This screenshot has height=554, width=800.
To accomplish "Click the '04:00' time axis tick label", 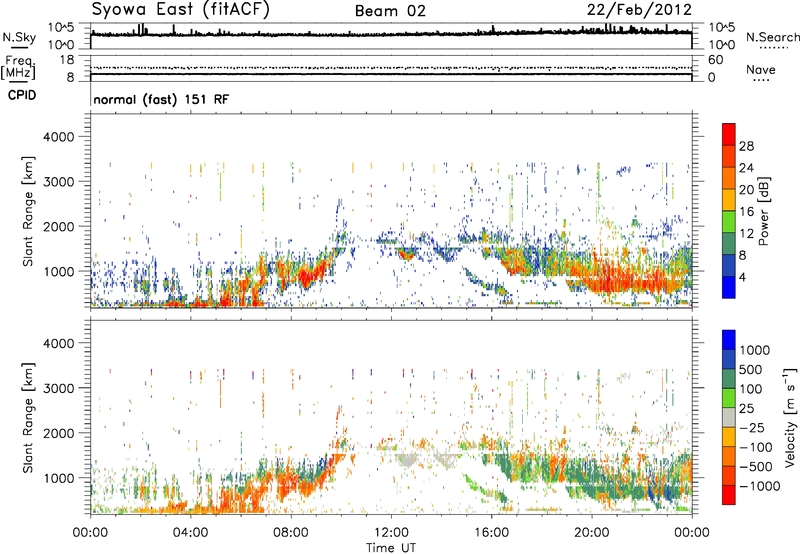I will click(191, 533).
